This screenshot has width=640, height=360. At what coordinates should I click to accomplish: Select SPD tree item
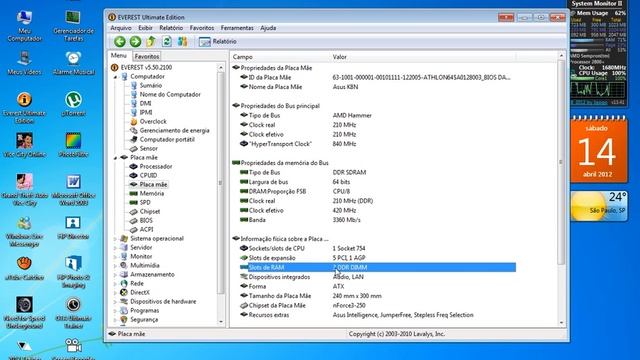(x=145, y=202)
